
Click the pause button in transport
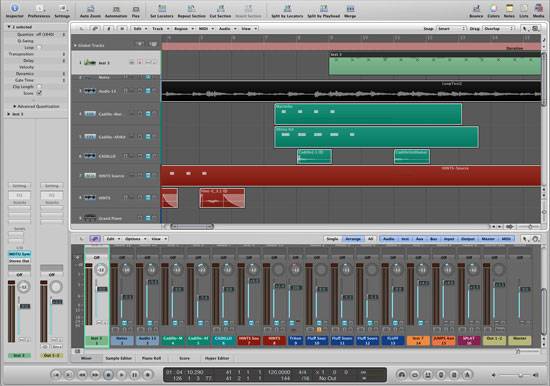(135, 375)
